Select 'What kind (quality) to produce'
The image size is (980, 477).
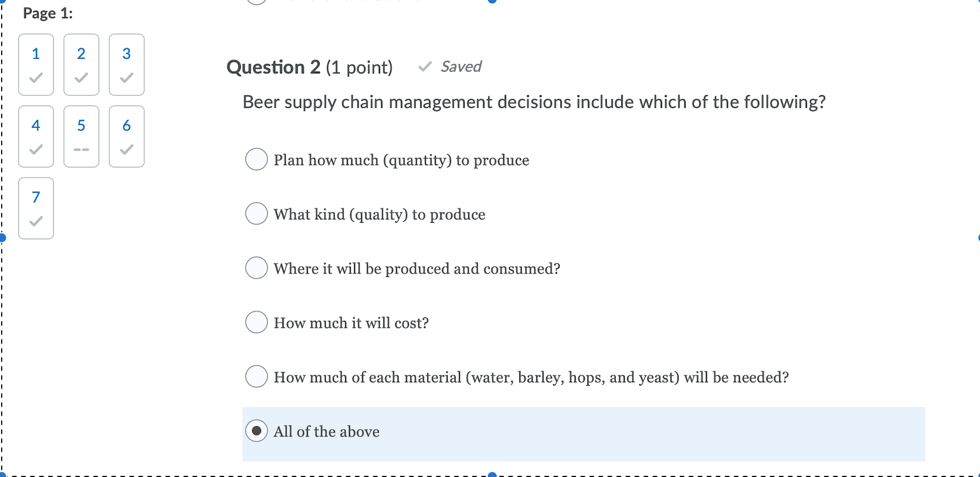coord(257,214)
